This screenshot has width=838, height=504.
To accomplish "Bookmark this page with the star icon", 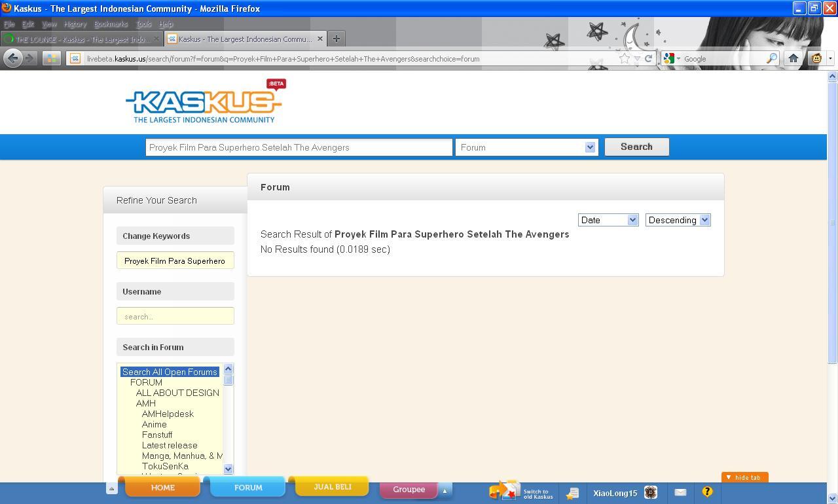I will coord(624,58).
